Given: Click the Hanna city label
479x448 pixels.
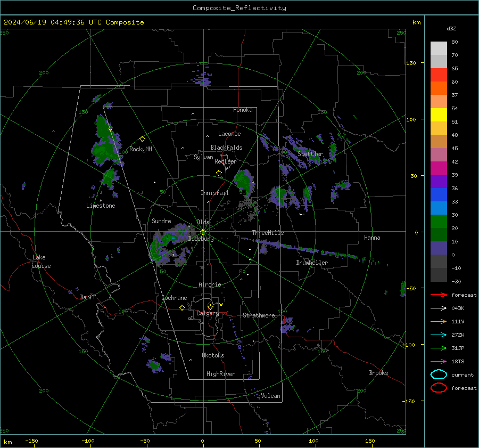Looking at the screenshot, I should pyautogui.click(x=372, y=238).
